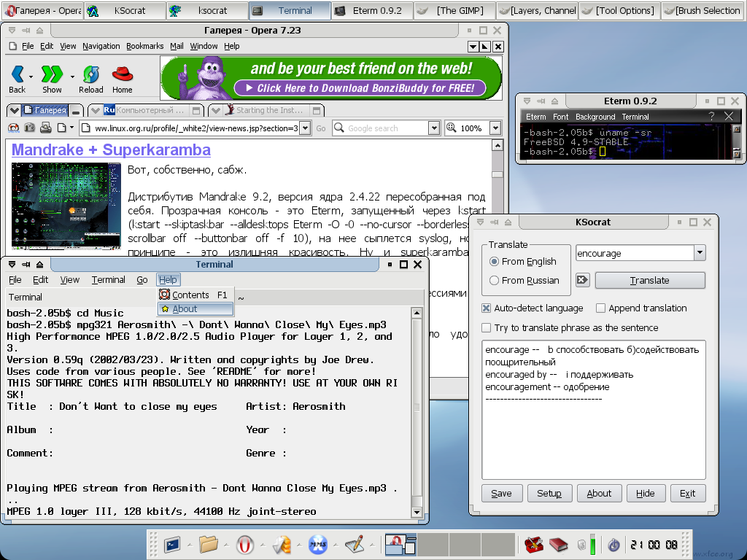Open the notepad editor icon in panel

[x=355, y=544]
